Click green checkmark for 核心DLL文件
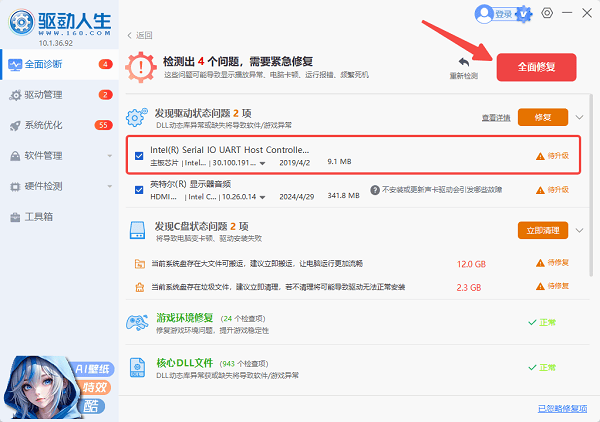Viewport: 600px width, 422px height. point(532,368)
